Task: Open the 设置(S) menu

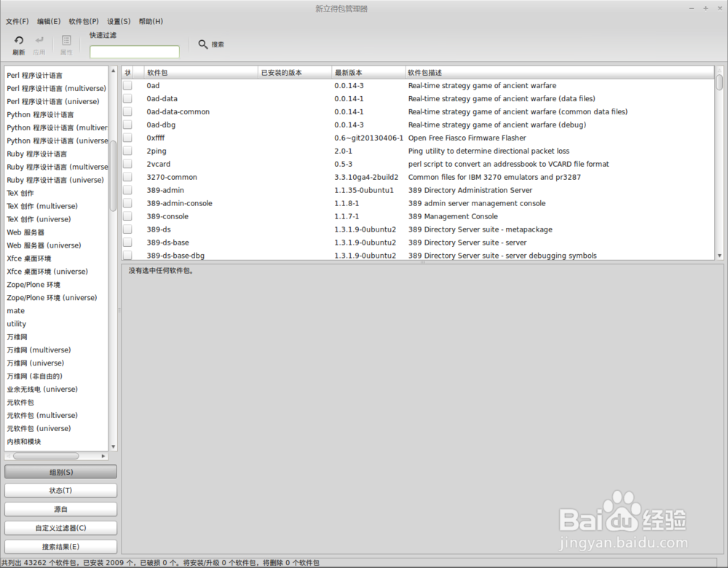Action: tap(117, 21)
